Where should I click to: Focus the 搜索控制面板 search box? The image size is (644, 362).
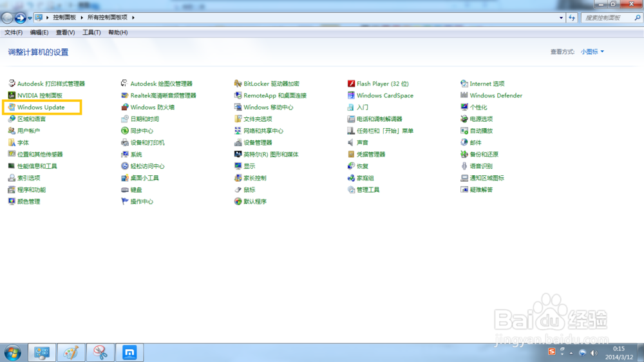coord(607,17)
